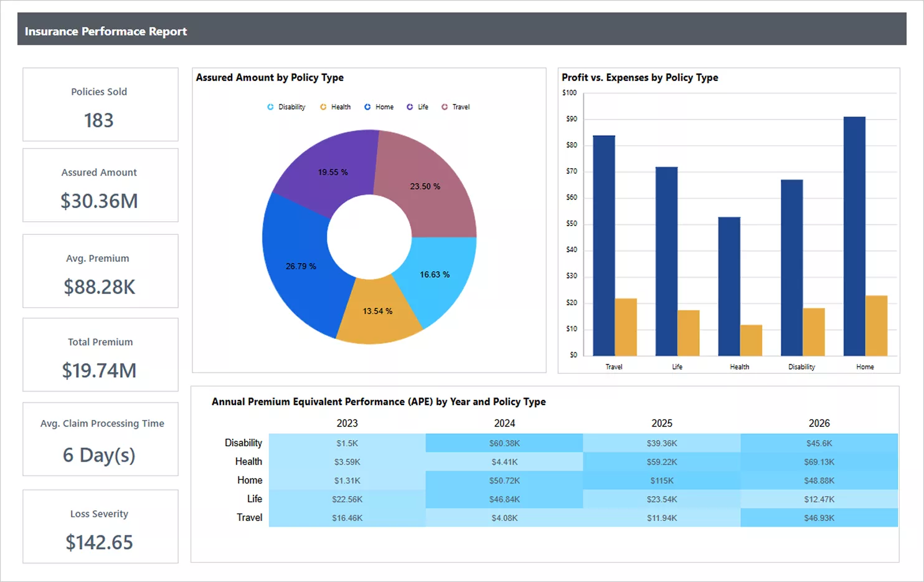Click the Health legend marker icon
The width and height of the screenshot is (924, 582).
tap(323, 107)
